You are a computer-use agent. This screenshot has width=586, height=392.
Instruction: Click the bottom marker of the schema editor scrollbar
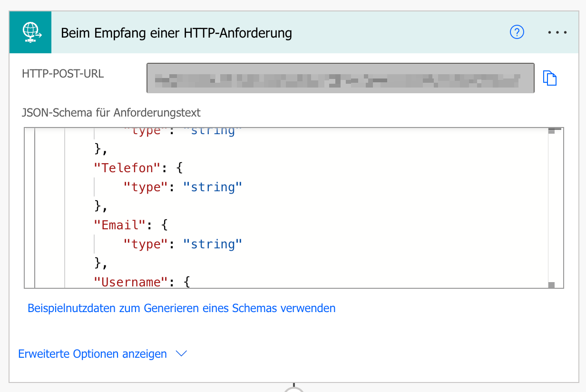tap(551, 285)
